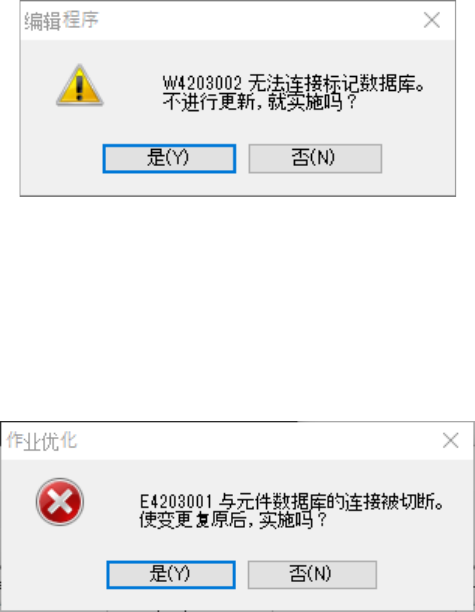Confirm 是(Y) in the 作业优化 dialog

pos(171,574)
